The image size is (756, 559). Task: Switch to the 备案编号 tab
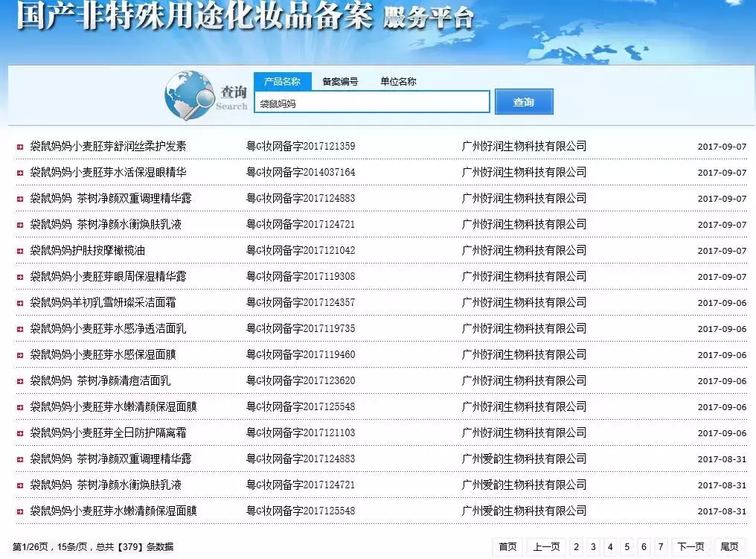coord(340,82)
